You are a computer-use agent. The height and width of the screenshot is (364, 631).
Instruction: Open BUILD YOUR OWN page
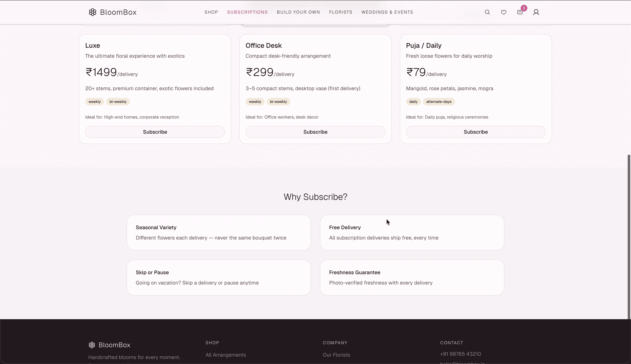coord(298,12)
